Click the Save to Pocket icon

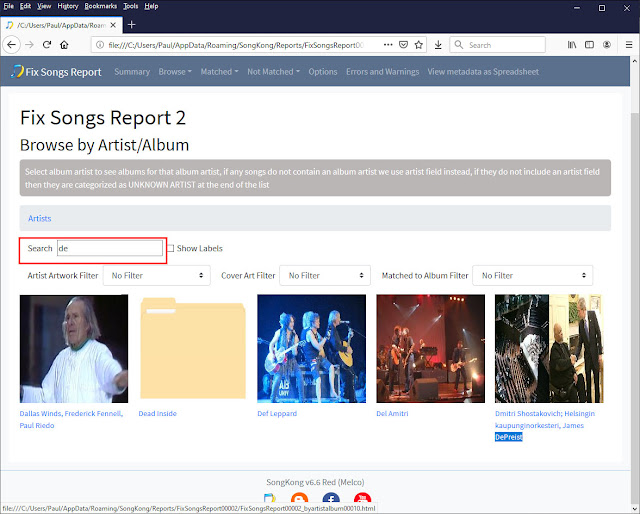[403, 45]
